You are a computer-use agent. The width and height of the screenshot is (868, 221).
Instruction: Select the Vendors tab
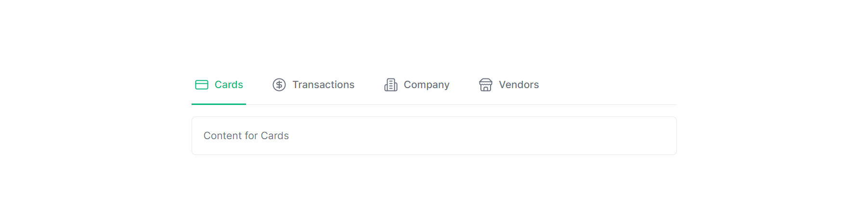(x=509, y=85)
